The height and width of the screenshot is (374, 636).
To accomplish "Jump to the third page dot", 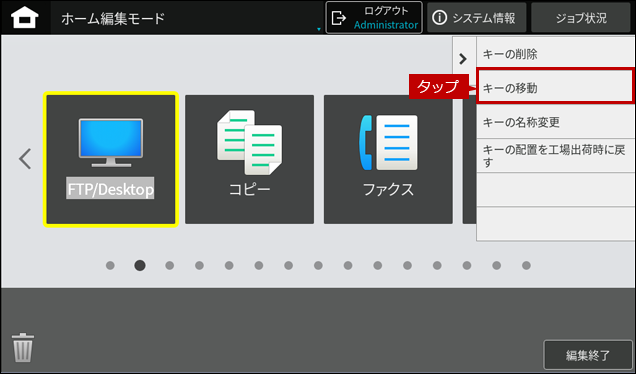I will coord(170,265).
